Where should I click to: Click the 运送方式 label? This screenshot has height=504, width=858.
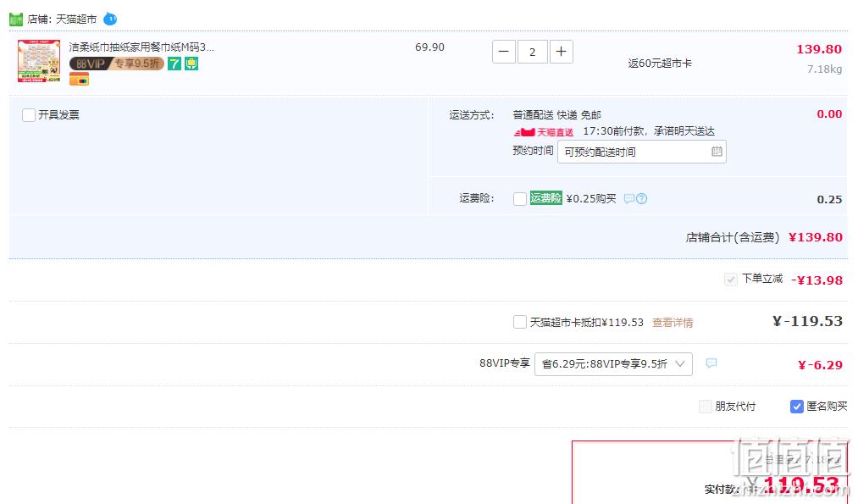pyautogui.click(x=471, y=115)
